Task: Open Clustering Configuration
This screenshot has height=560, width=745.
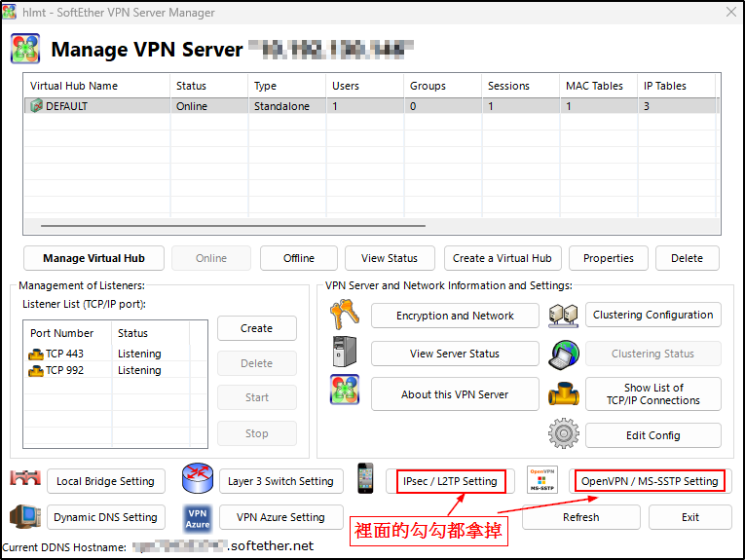Action: click(653, 315)
